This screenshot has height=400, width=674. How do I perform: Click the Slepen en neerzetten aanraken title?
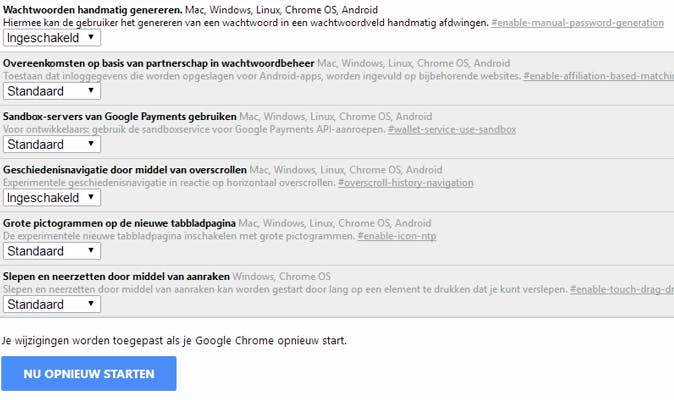click(116, 276)
